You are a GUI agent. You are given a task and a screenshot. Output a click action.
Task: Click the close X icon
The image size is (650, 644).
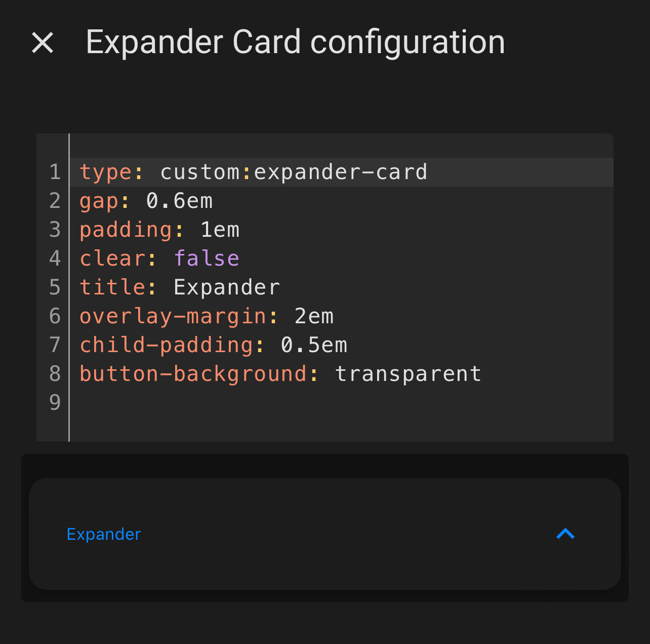click(43, 42)
